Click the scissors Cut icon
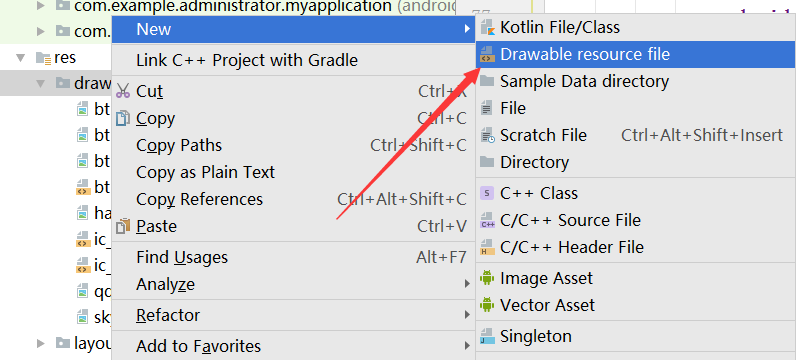 pyautogui.click(x=123, y=91)
